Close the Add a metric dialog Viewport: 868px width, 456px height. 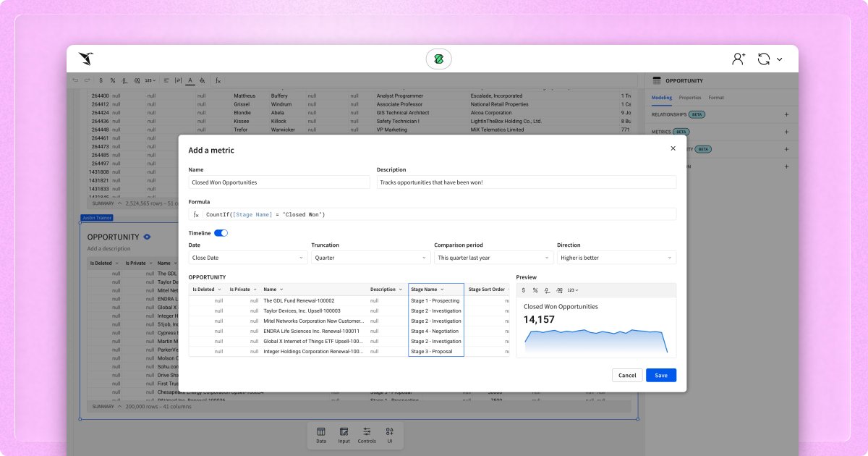tap(673, 148)
